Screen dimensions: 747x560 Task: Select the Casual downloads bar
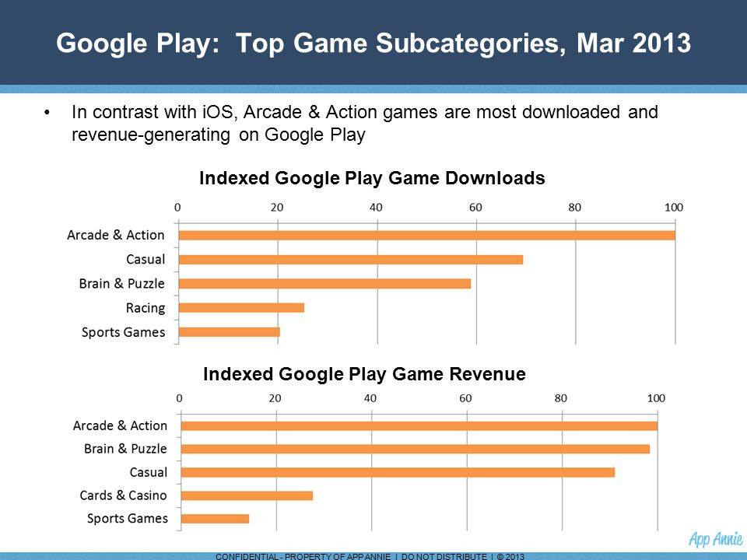coord(351,260)
